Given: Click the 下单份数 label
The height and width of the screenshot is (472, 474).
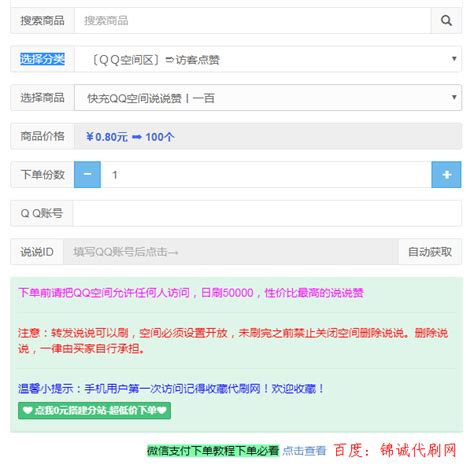Looking at the screenshot, I should coord(42,175).
